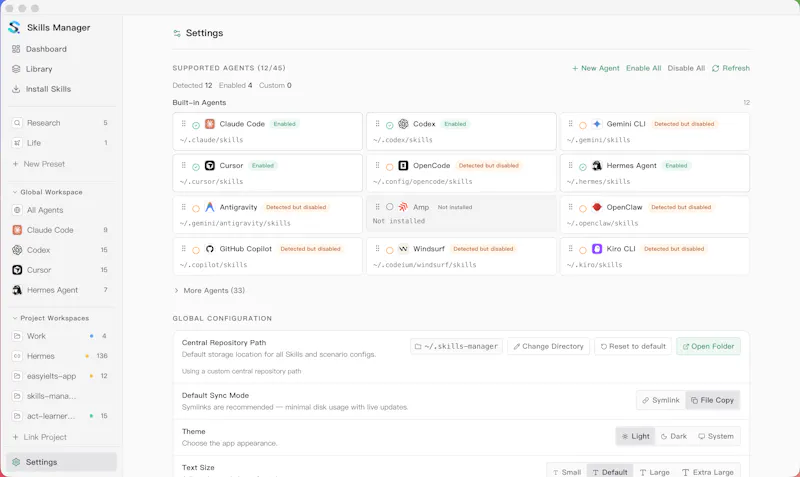Enable the Windsurf agent toggle
Image resolution: width=800 pixels, height=477 pixels.
point(390,250)
